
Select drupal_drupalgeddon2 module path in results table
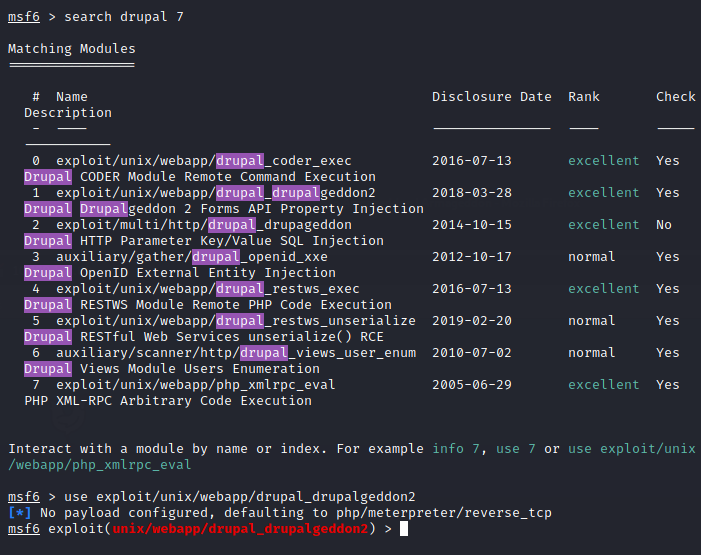pos(216,193)
